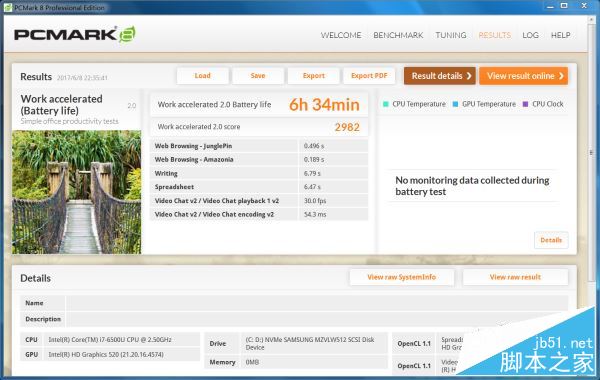The image size is (600, 380).
Task: Select the Writing result row
Action: pos(259,173)
